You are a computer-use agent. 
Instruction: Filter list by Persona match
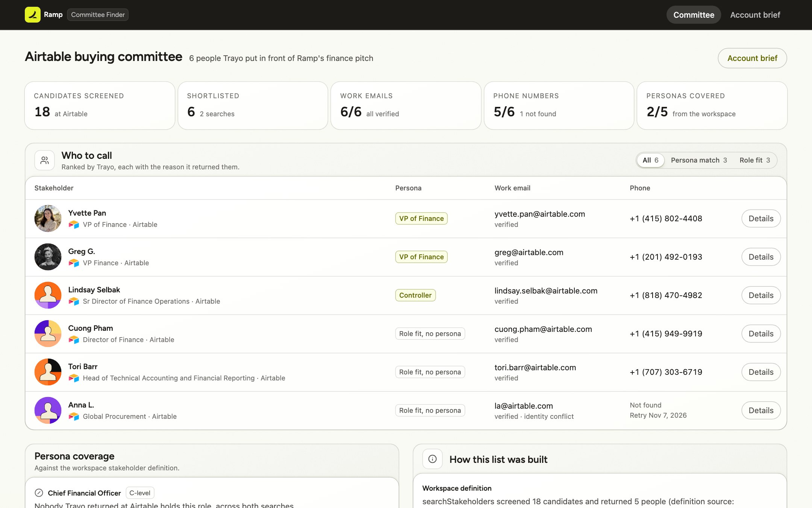tap(699, 160)
